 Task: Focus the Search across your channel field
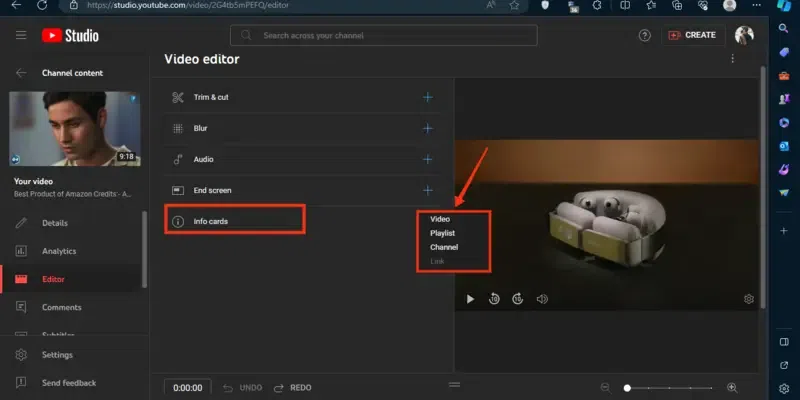pos(384,36)
